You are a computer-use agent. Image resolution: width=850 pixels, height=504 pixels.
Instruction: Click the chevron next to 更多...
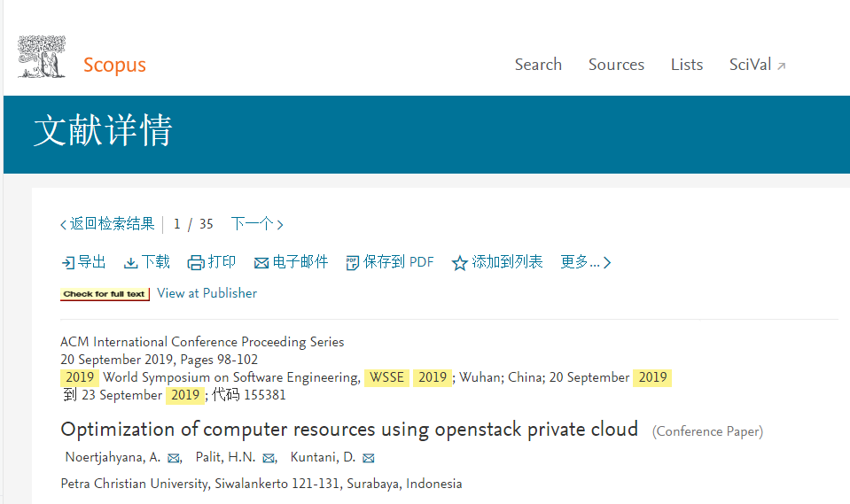click(x=607, y=263)
